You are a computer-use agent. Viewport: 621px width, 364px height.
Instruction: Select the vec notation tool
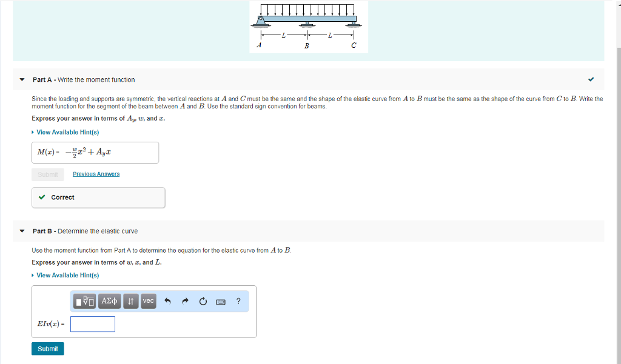(147, 301)
